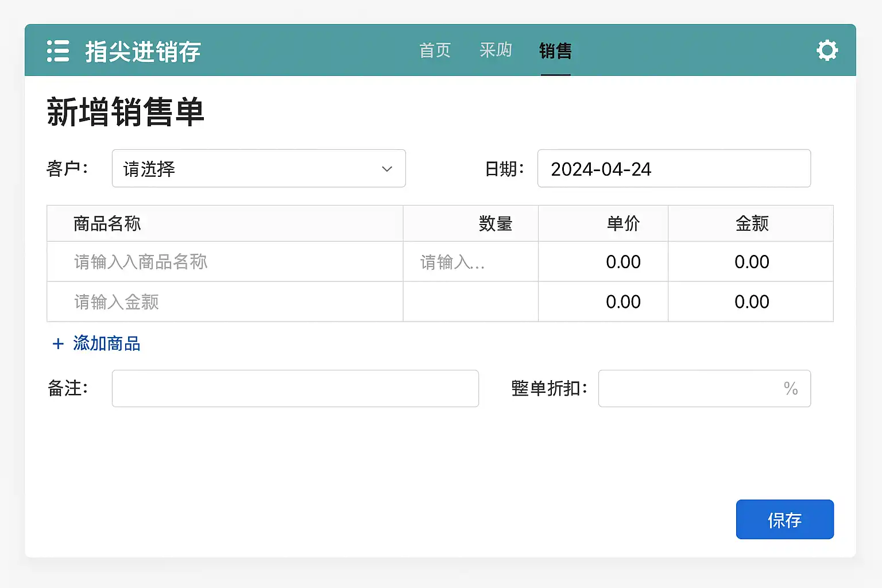
Task: Click the first row 数量 input field
Action: [470, 262]
